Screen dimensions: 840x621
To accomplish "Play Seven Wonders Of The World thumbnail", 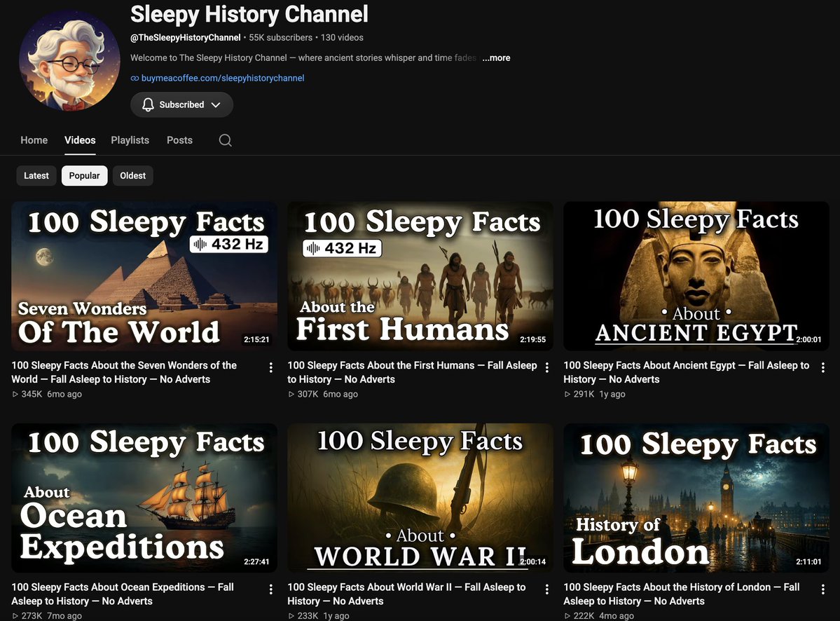I will coord(144,276).
